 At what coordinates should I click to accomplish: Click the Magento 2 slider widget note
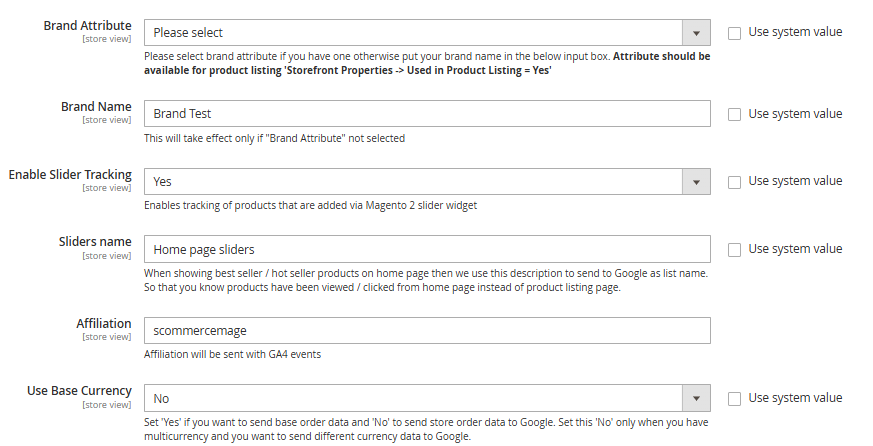pos(310,205)
